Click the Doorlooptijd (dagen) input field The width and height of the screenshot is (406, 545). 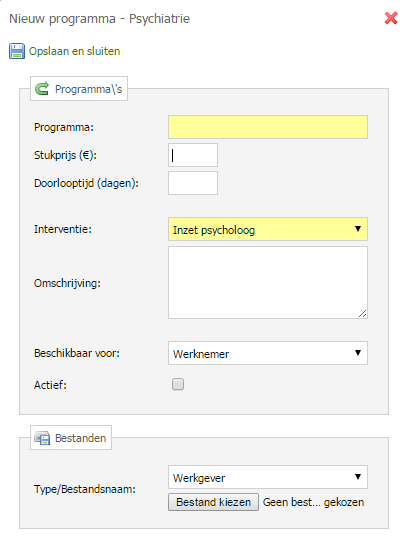tap(193, 183)
